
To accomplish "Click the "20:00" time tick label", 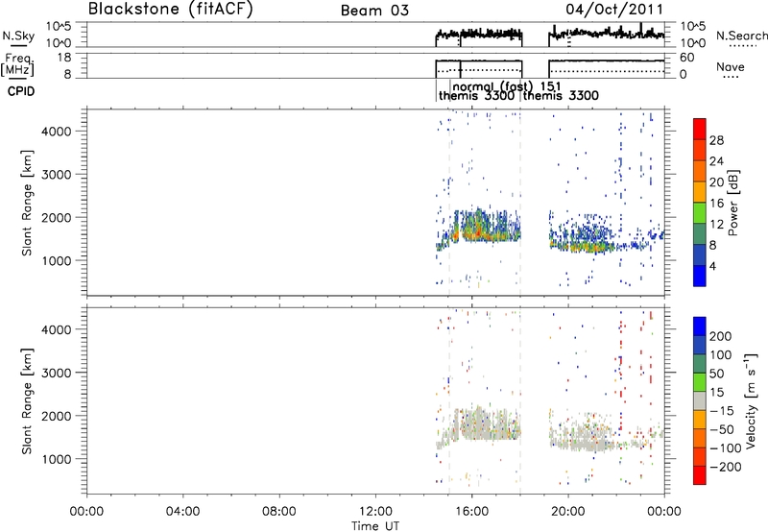I will pyautogui.click(x=567, y=512).
